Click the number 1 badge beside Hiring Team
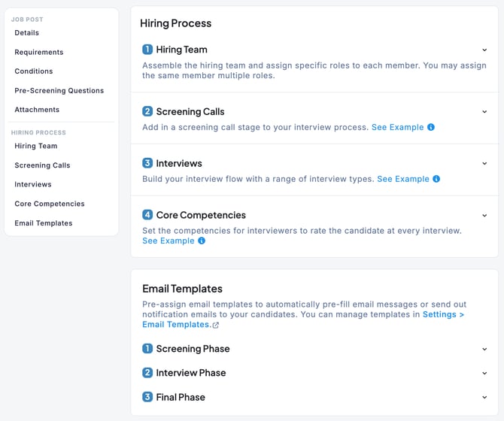 [x=147, y=50]
